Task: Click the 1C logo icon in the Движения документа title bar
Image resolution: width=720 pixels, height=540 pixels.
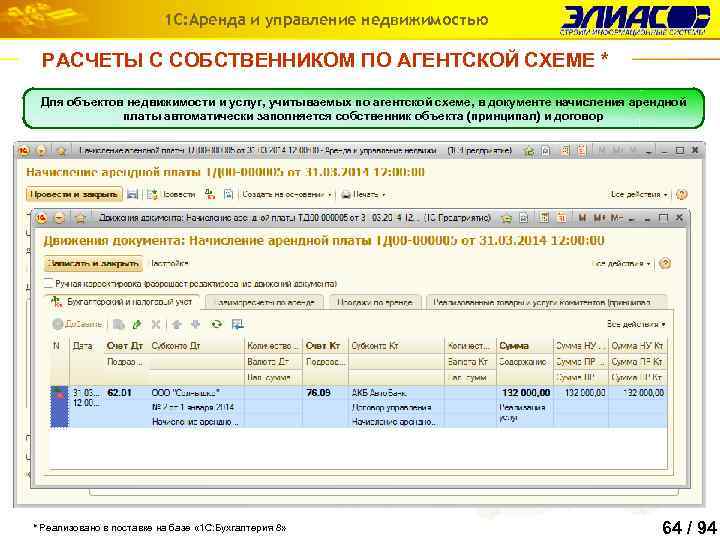Action: pos(41,218)
